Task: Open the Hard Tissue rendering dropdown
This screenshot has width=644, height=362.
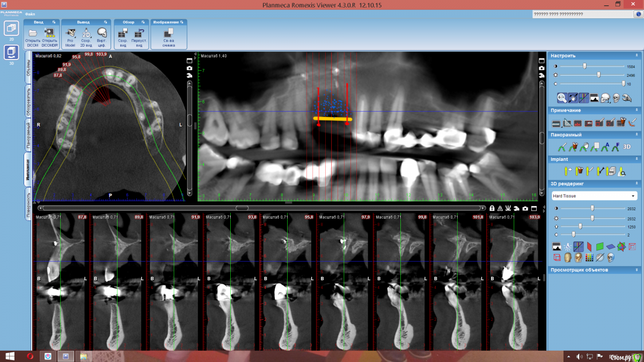Action: click(x=594, y=196)
